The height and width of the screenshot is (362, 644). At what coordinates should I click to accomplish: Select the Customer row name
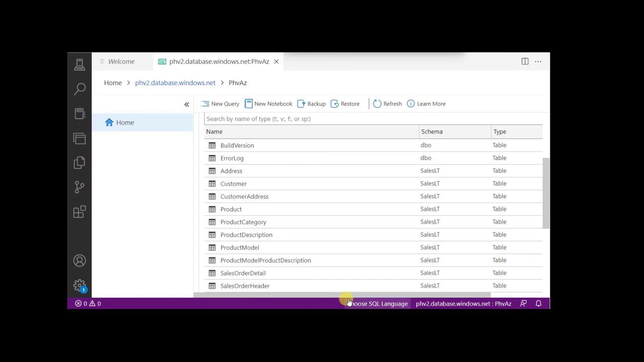click(233, 184)
